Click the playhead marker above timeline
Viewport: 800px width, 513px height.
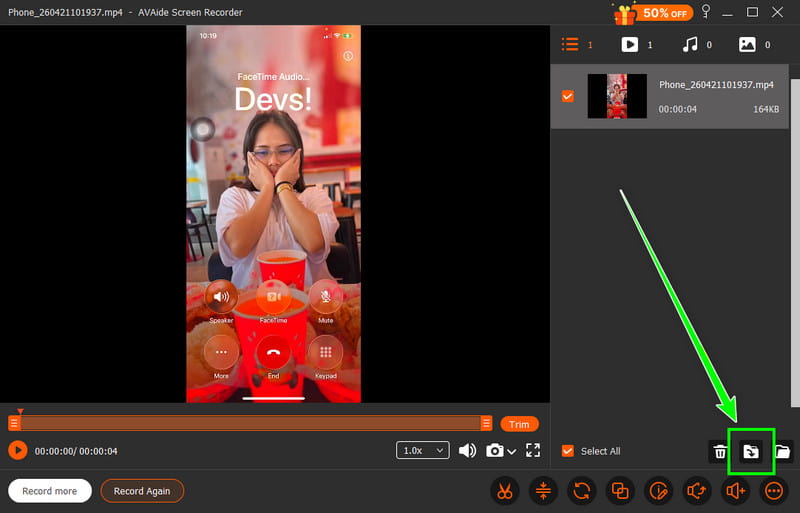20,411
